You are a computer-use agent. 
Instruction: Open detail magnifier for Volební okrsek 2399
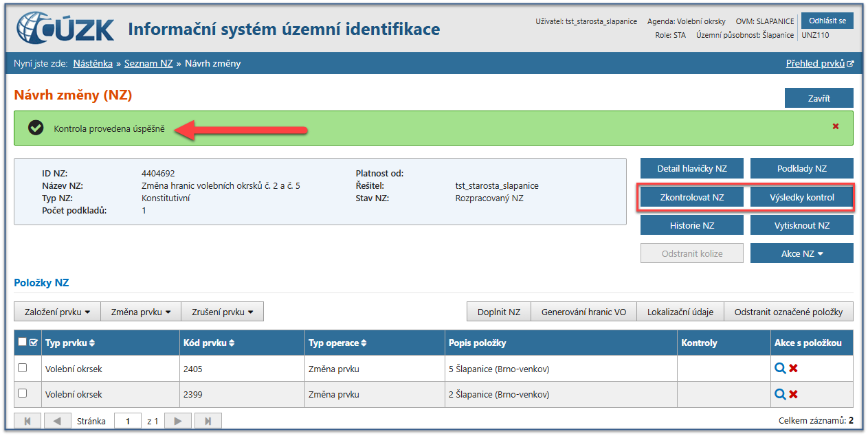pyautogui.click(x=779, y=394)
